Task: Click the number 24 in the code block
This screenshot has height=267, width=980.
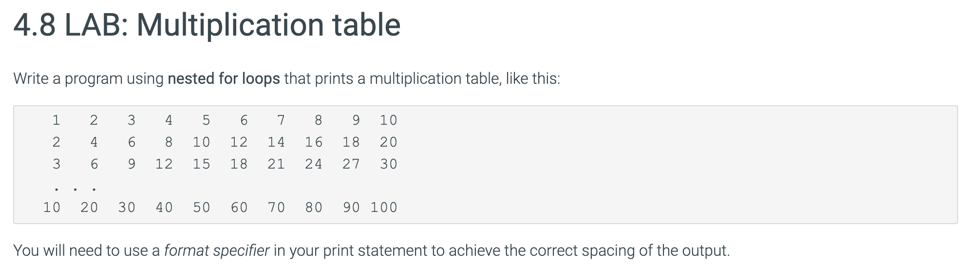Action: tap(314, 164)
